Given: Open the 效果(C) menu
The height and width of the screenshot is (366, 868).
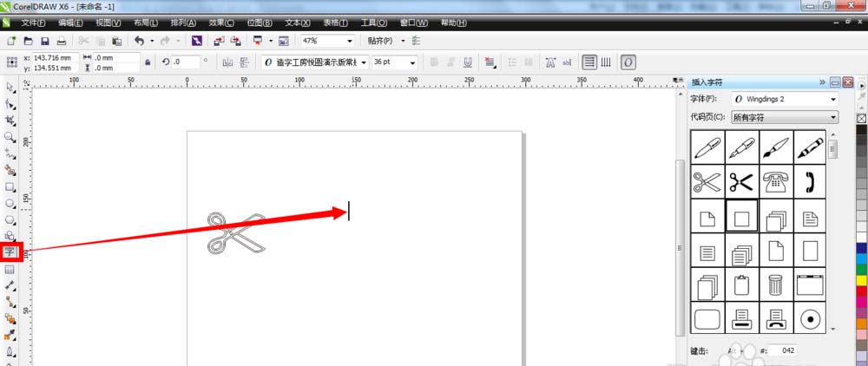Looking at the screenshot, I should pos(221,23).
